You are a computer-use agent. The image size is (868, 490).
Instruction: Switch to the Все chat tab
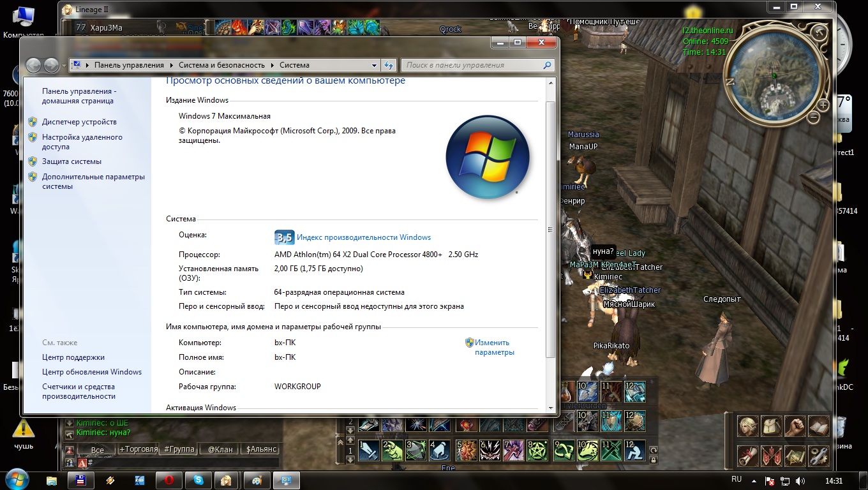click(x=97, y=449)
